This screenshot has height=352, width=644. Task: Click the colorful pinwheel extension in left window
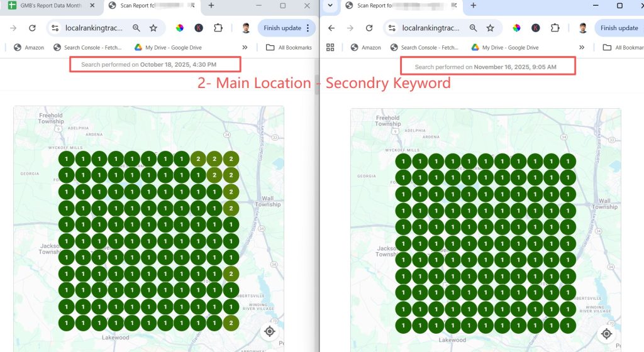180,28
